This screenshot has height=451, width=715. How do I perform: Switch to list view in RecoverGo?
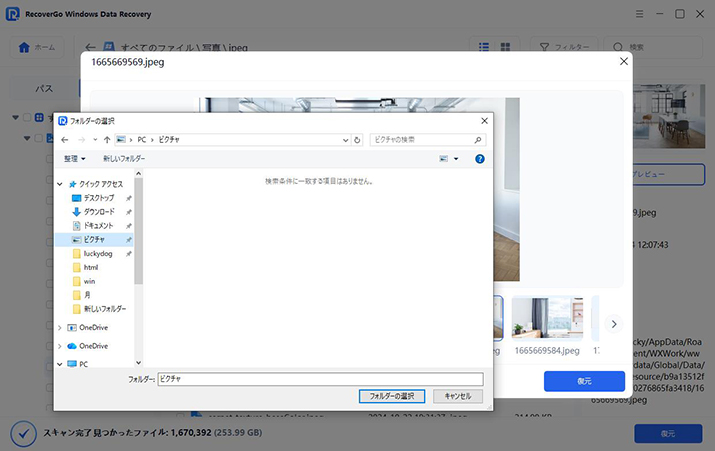(x=483, y=47)
